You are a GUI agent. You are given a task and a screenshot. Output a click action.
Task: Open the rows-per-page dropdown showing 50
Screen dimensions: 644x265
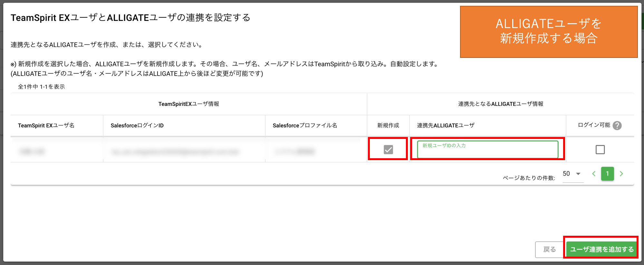click(573, 174)
